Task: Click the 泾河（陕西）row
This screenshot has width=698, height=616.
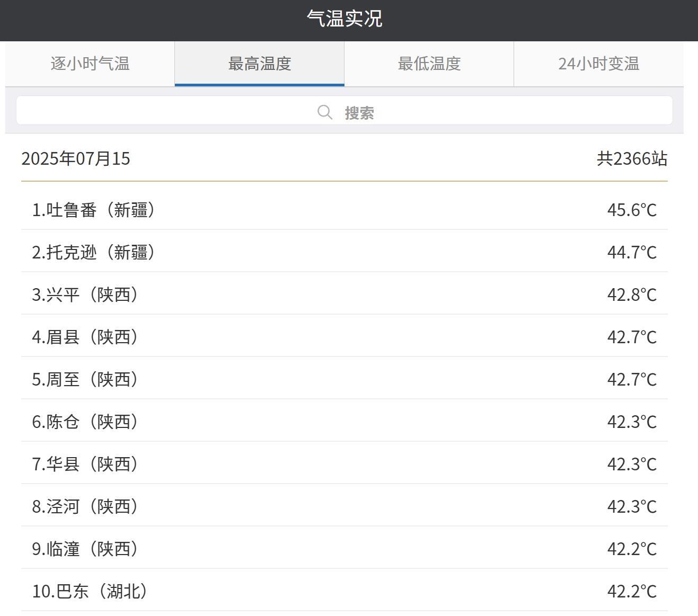Action: (x=86, y=506)
